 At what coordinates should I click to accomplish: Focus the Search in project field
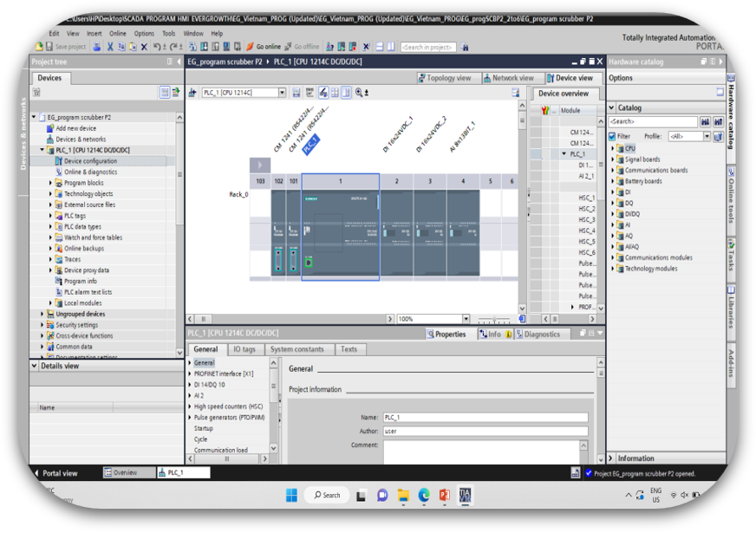click(x=428, y=47)
